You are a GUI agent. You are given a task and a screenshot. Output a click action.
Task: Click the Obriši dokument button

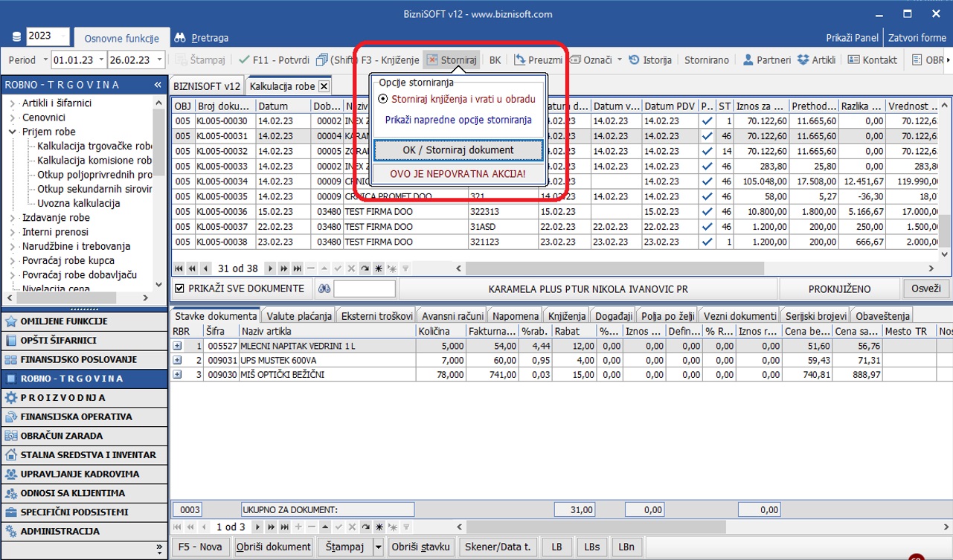point(273,547)
